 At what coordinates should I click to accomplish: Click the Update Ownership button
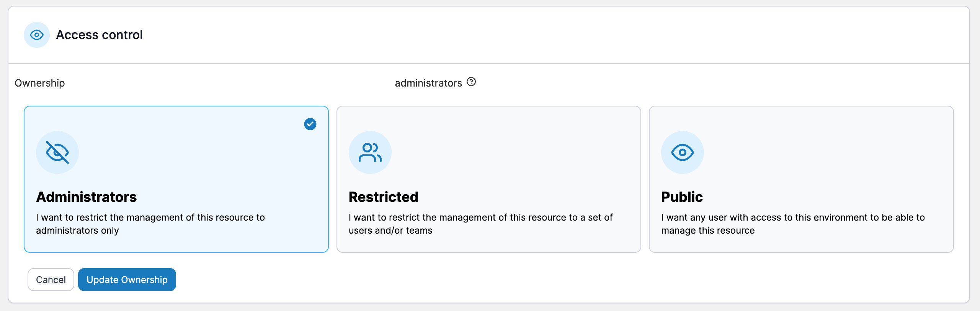(x=127, y=280)
